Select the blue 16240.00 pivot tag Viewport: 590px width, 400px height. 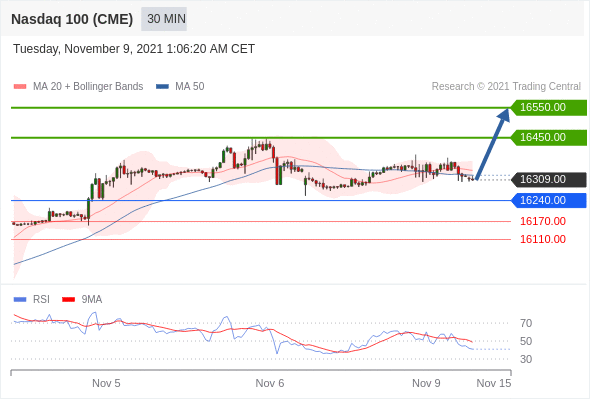(549, 200)
